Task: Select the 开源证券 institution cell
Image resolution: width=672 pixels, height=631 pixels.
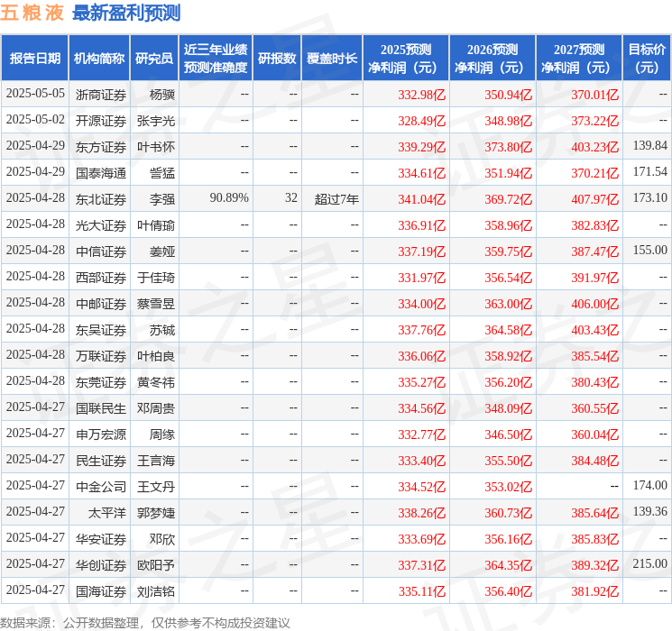Action: click(x=101, y=121)
